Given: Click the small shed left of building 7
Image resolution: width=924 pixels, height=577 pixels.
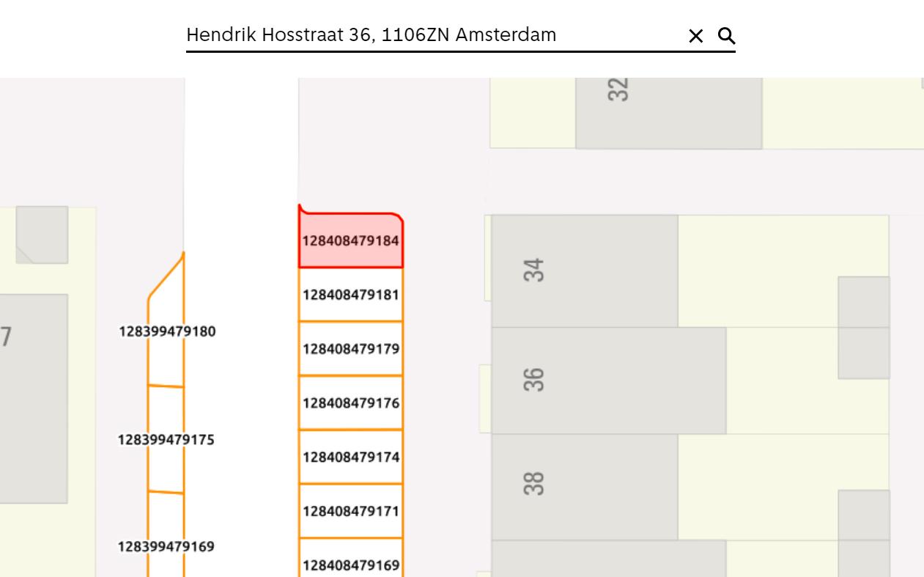Looking at the screenshot, I should tap(42, 235).
